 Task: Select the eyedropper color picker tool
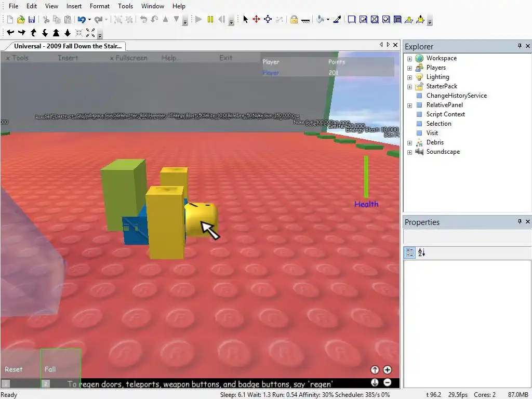pyautogui.click(x=337, y=19)
